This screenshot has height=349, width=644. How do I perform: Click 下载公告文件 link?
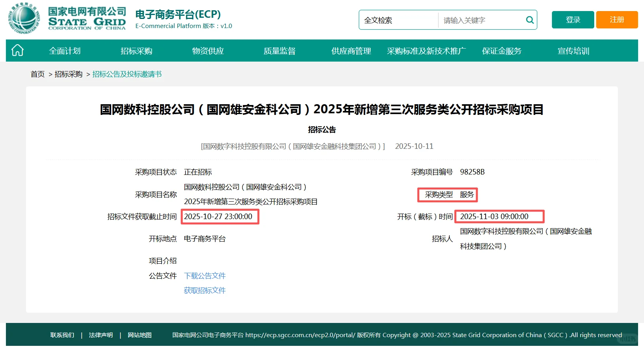click(205, 276)
